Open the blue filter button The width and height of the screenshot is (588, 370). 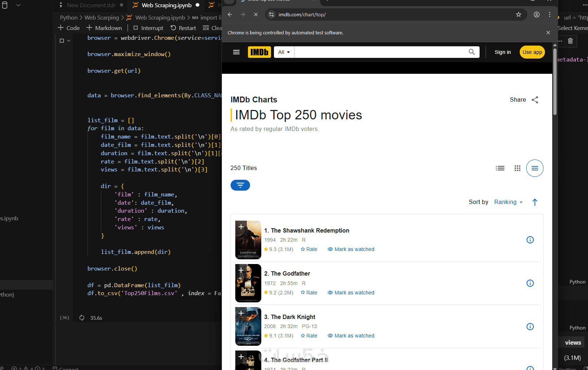tap(240, 185)
